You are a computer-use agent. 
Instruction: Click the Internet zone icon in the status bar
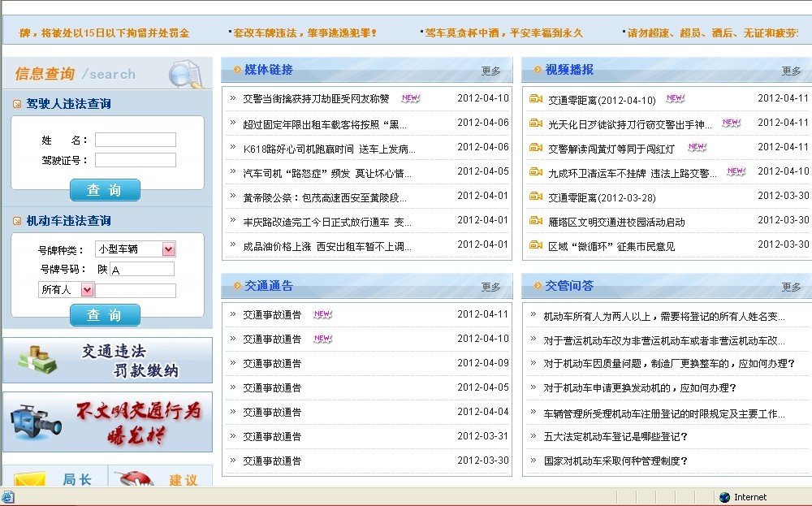pos(723,497)
